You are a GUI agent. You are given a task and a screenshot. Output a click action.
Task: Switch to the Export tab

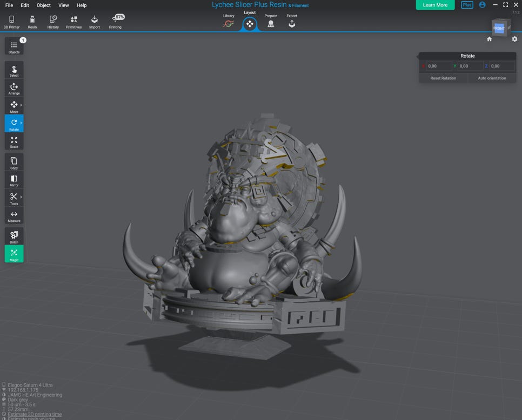tap(292, 22)
